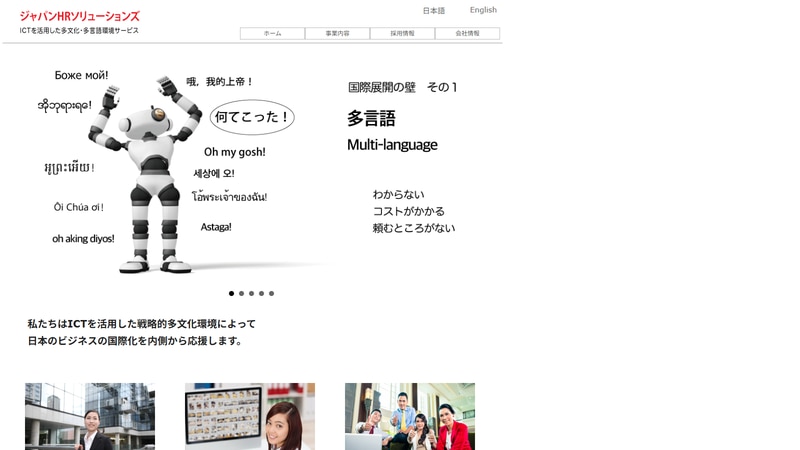Click the 'Ôi Chúa ơi!' text
Viewport: 800px width, 450px height.
(x=79, y=207)
